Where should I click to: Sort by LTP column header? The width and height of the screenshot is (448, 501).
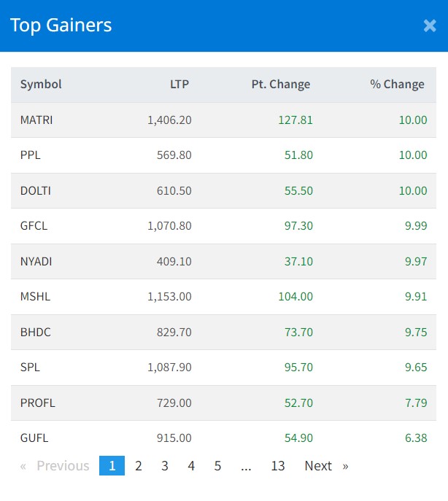[x=179, y=84]
